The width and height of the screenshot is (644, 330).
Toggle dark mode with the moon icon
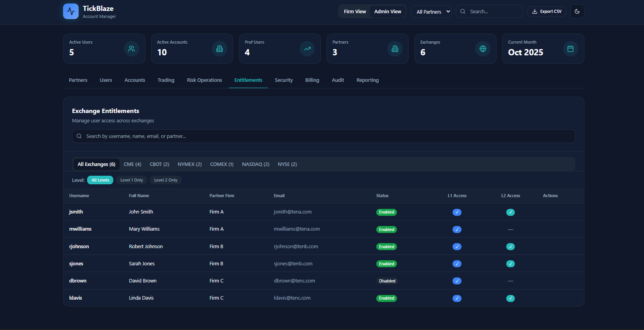577,11
